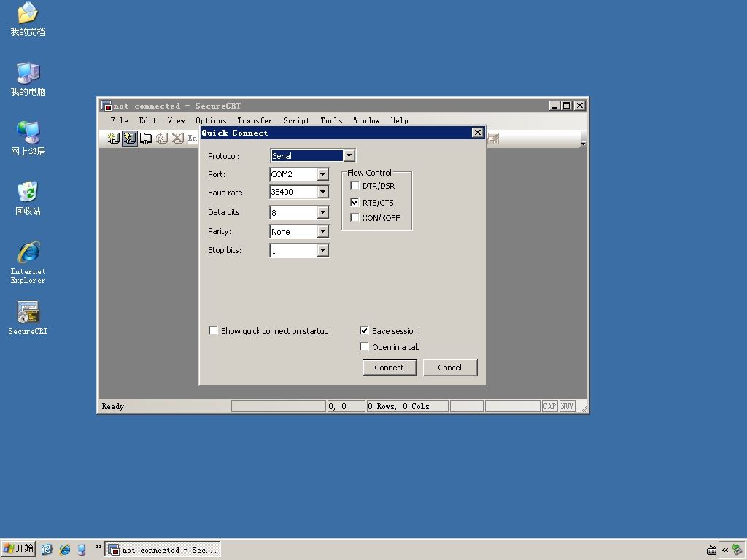747x560 pixels.
Task: Open the Script menu
Action: coord(296,120)
